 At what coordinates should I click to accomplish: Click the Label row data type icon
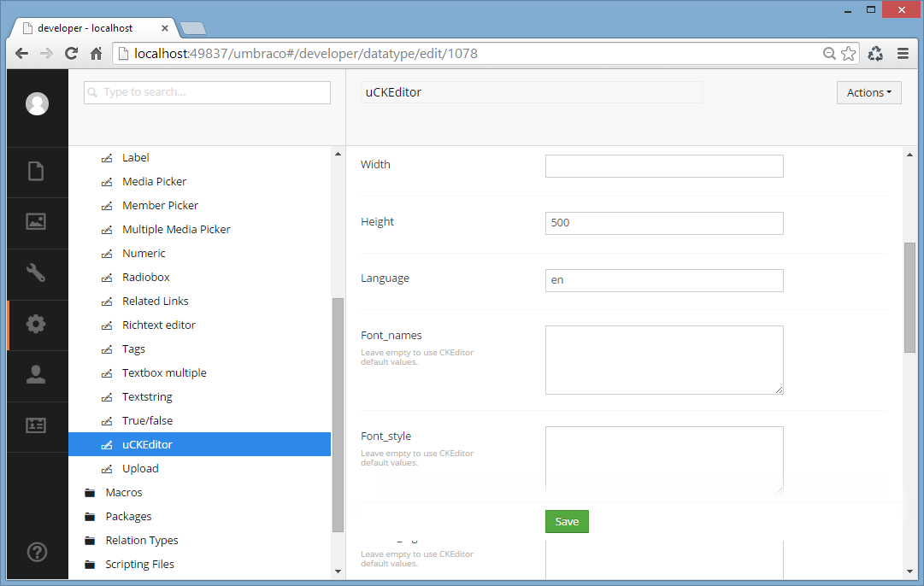pos(107,158)
